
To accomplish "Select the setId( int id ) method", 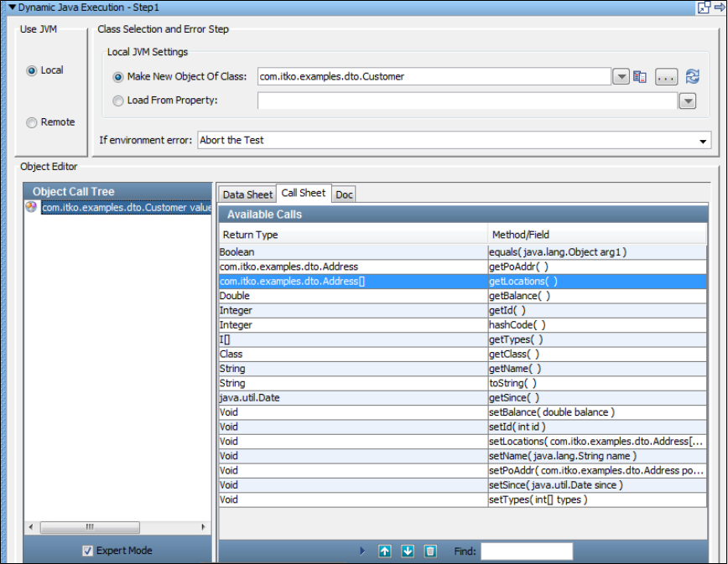I will point(463,427).
